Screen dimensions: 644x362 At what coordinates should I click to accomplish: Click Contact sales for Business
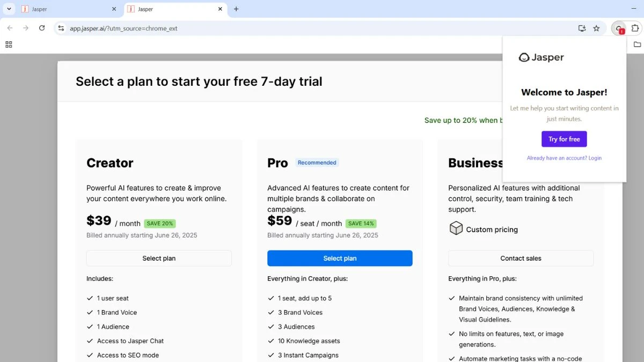coord(521,258)
